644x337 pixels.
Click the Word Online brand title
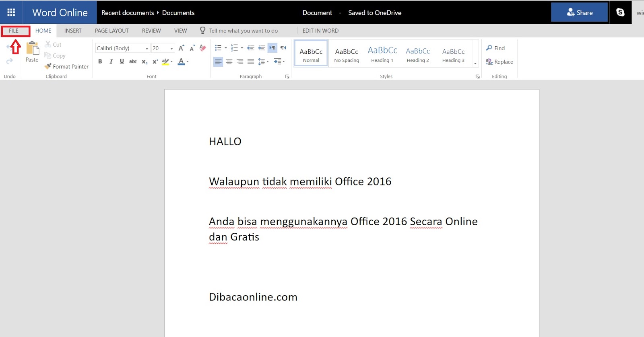click(x=60, y=12)
